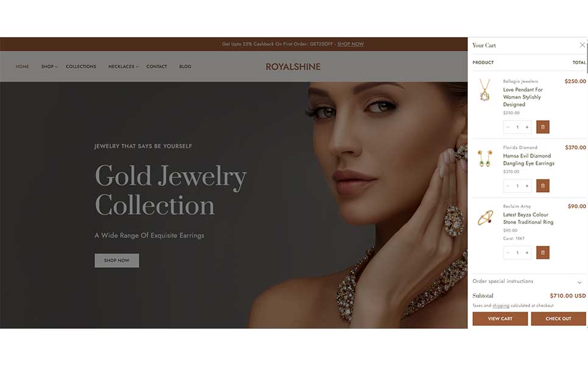Open the Hamsa Evil Diamond Earrings thumbnail
This screenshot has width=588, height=366.
point(484,158)
